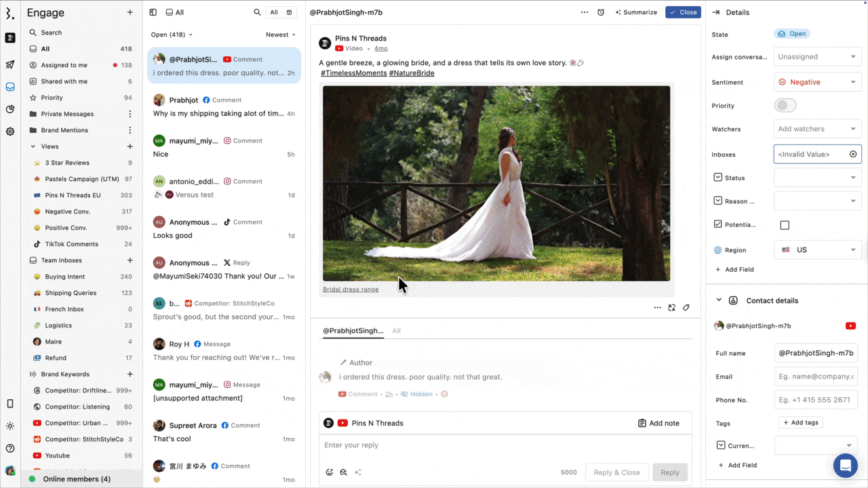Click the snooze alarm clock icon

(x=601, y=12)
